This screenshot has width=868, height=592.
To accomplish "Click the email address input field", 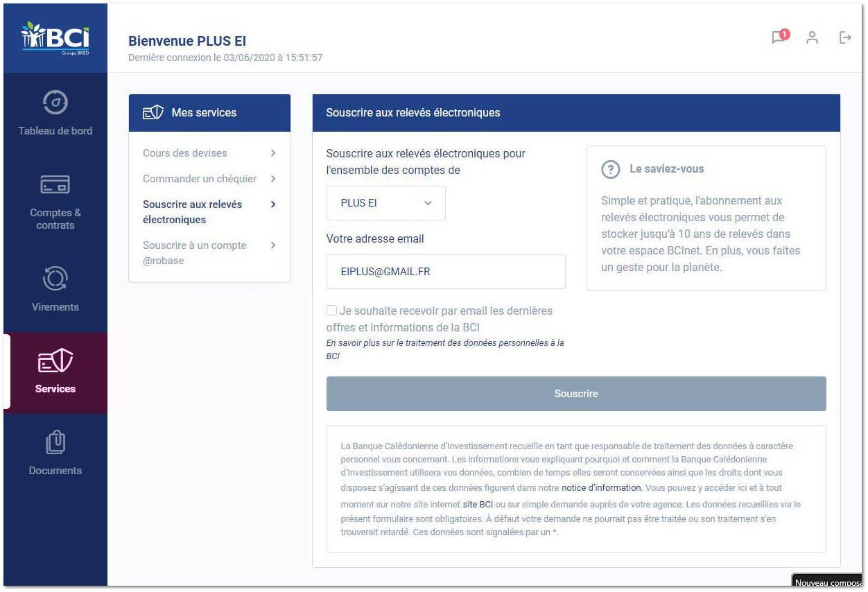I will point(446,272).
